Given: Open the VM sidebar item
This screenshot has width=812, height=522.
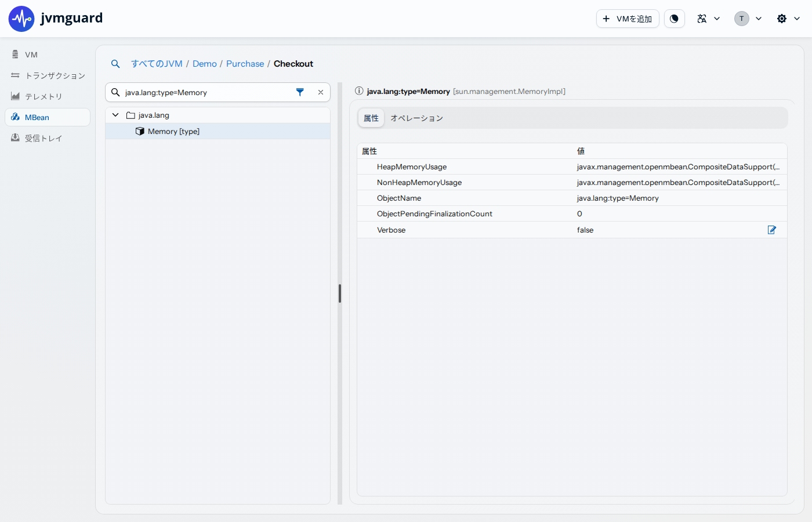Looking at the screenshot, I should tap(48, 55).
